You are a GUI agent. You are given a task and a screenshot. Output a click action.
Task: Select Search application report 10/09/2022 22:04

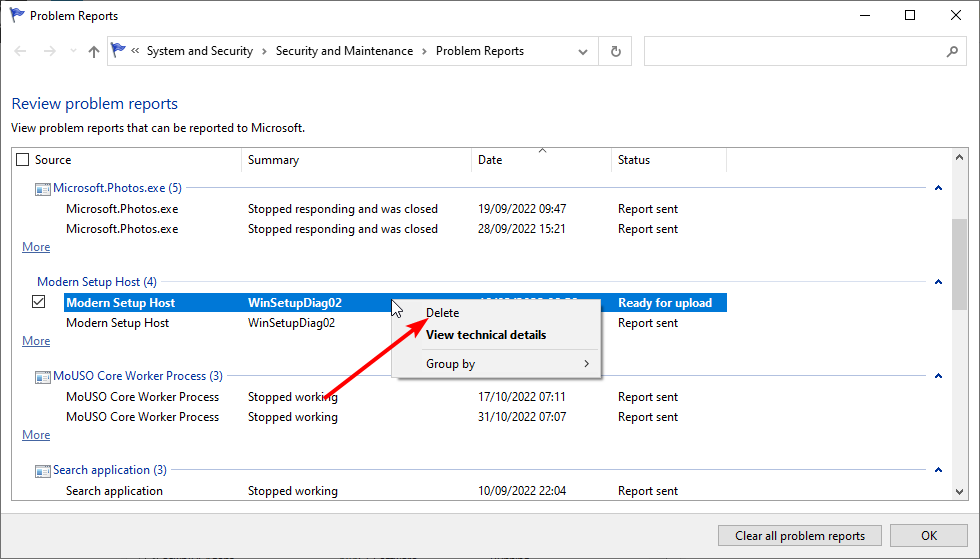pos(395,491)
